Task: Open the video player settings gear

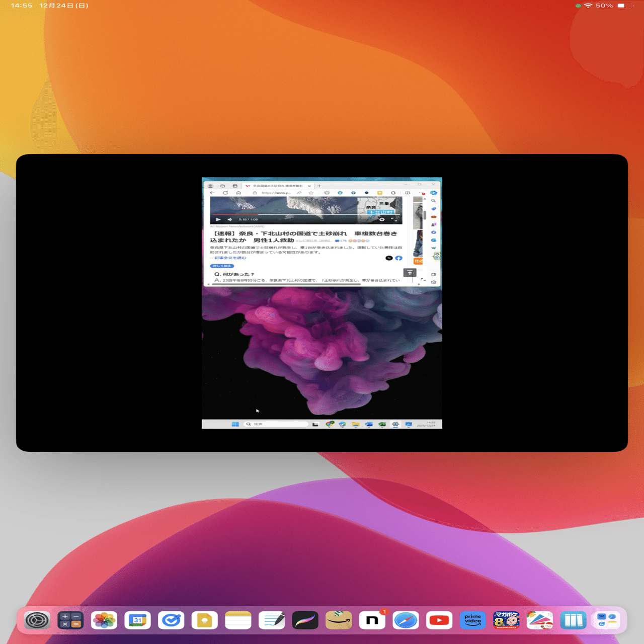Action: pyautogui.click(x=382, y=219)
